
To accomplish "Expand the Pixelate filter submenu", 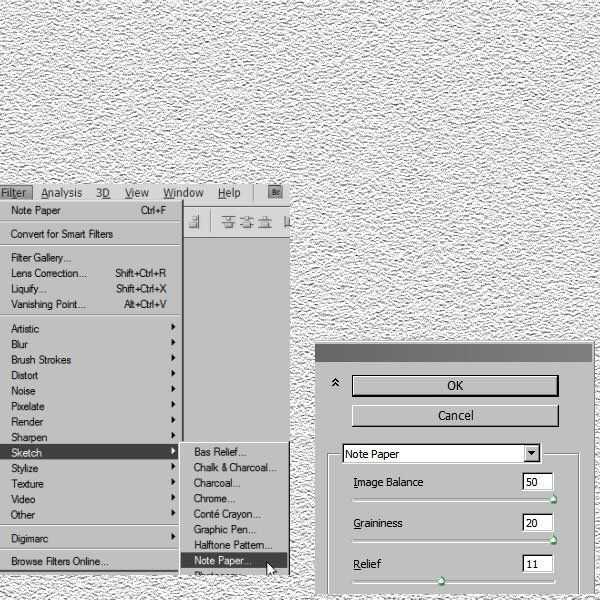I will 89,406.
